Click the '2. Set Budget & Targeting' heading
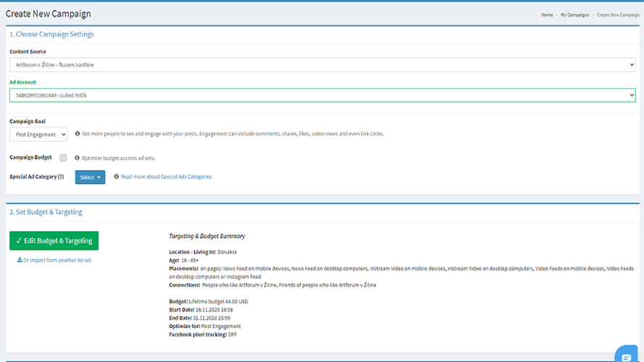The height and width of the screenshot is (362, 644). (46, 212)
